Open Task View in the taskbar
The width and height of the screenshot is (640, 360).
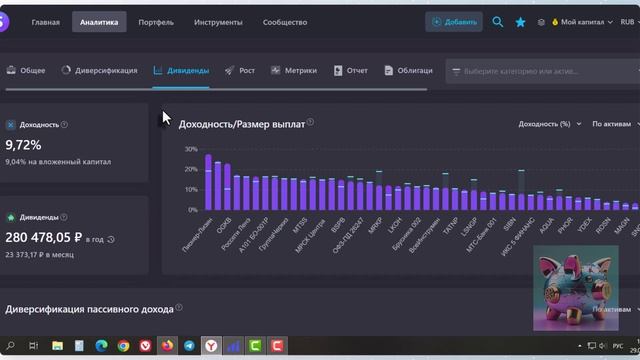33,346
